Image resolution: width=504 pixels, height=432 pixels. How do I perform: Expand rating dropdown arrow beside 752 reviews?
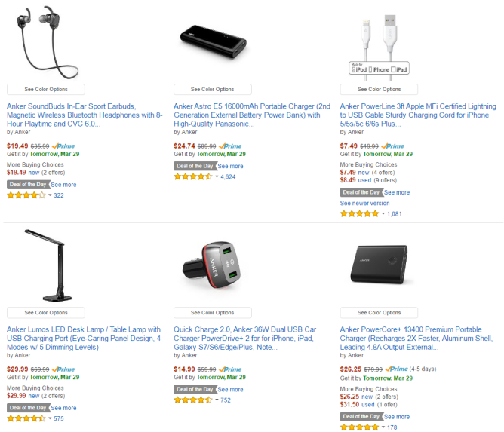[x=217, y=400]
